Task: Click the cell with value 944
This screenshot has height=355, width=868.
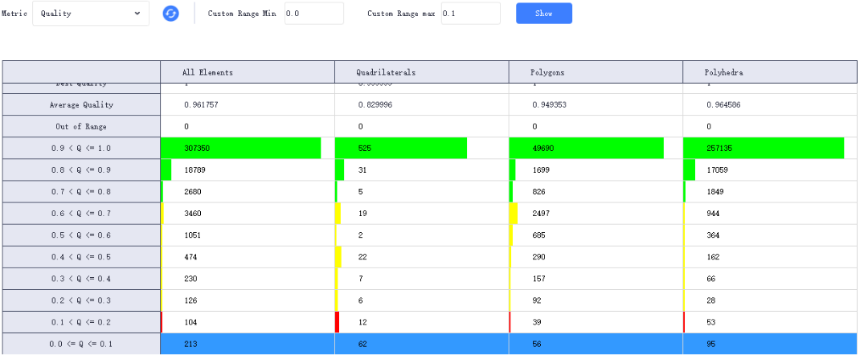Action: (x=769, y=214)
